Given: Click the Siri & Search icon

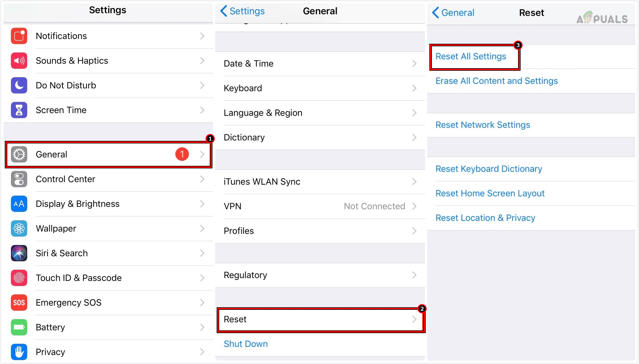Looking at the screenshot, I should pyautogui.click(x=19, y=253).
